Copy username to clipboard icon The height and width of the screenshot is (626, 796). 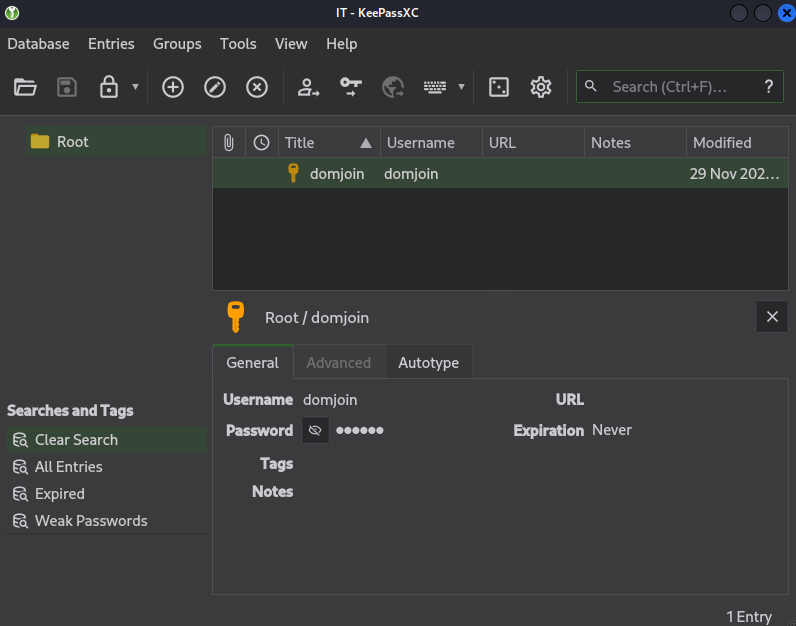coord(308,87)
